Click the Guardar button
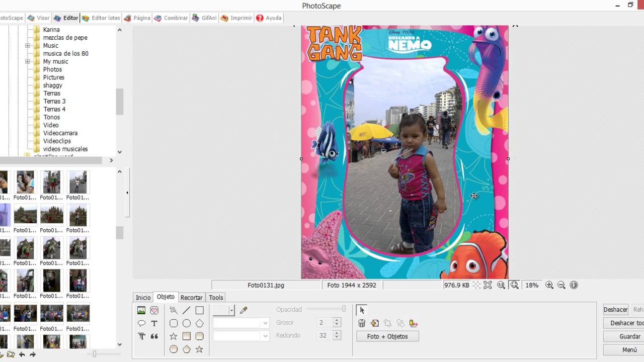Image resolution: width=644 pixels, height=362 pixels. point(624,336)
